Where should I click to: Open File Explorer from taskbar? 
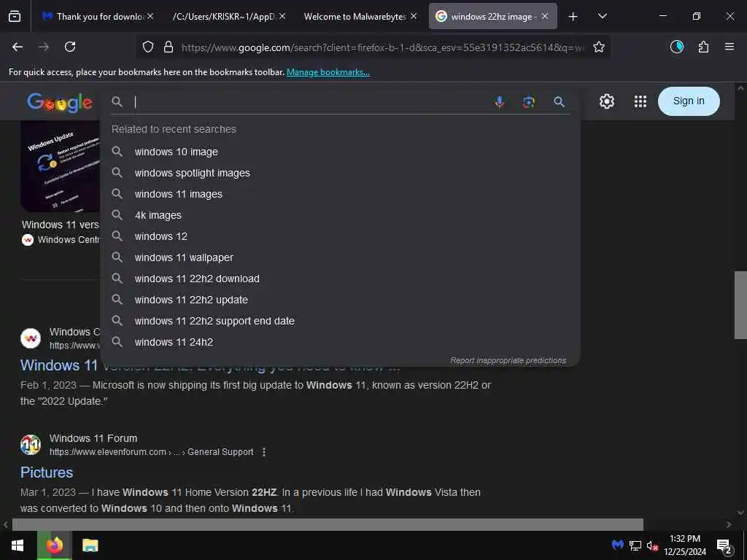pyautogui.click(x=90, y=545)
